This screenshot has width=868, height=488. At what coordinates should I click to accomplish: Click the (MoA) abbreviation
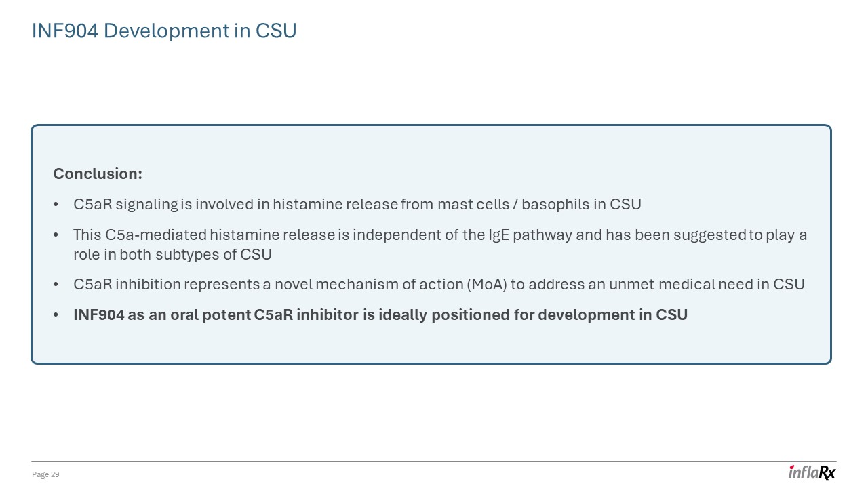click(x=486, y=285)
